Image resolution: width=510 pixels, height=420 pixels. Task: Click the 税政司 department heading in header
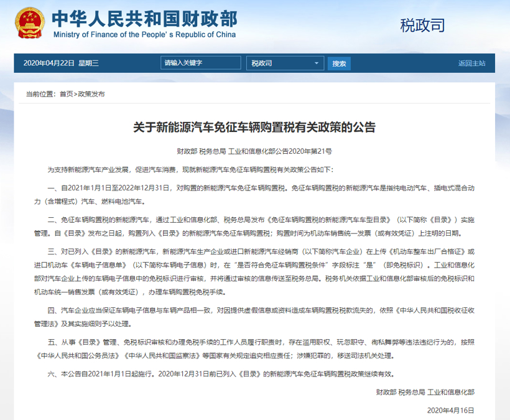[423, 25]
